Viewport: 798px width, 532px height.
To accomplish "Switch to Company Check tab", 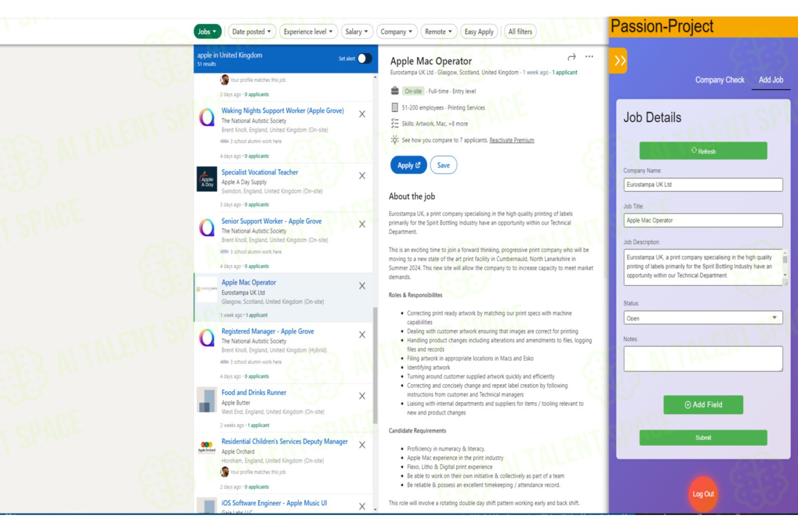I will tap(719, 80).
